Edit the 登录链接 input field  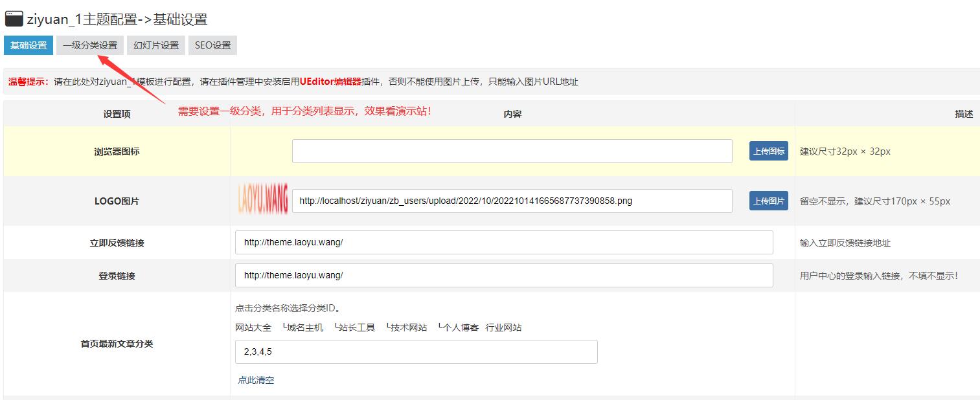point(504,275)
